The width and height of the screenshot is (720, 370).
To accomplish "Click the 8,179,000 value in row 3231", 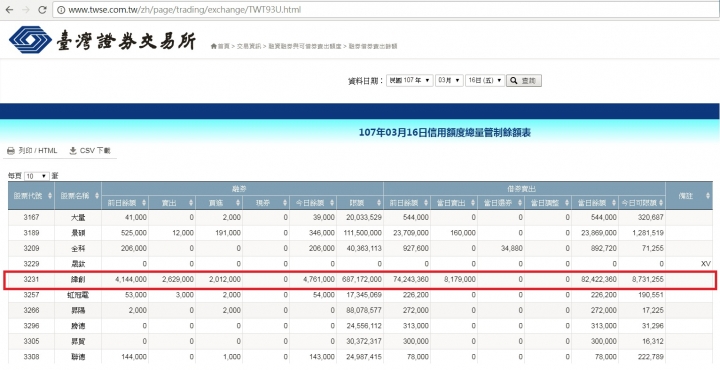I will point(460,280).
